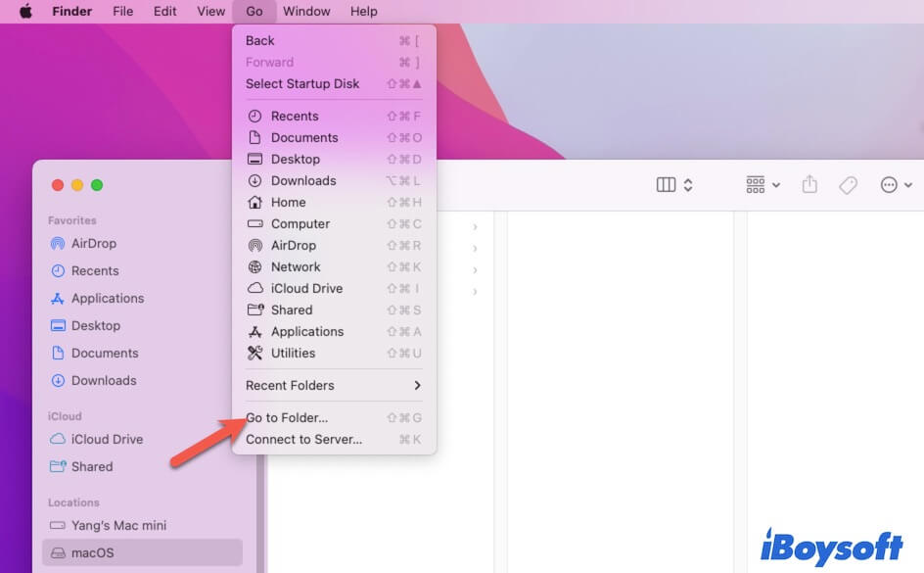This screenshot has height=573, width=924.
Task: Click the Recents clock icon in Go menu
Action: pos(254,117)
